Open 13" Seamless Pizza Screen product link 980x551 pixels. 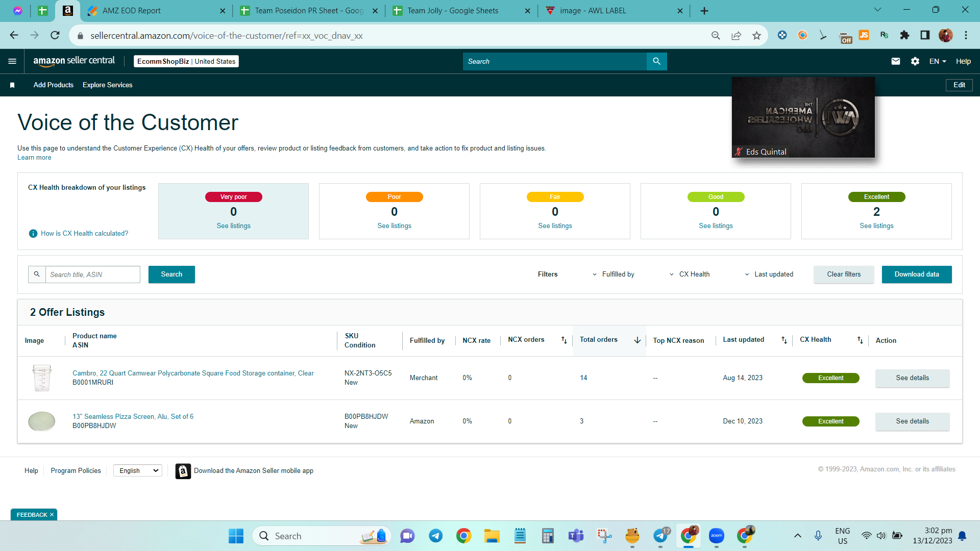(133, 417)
